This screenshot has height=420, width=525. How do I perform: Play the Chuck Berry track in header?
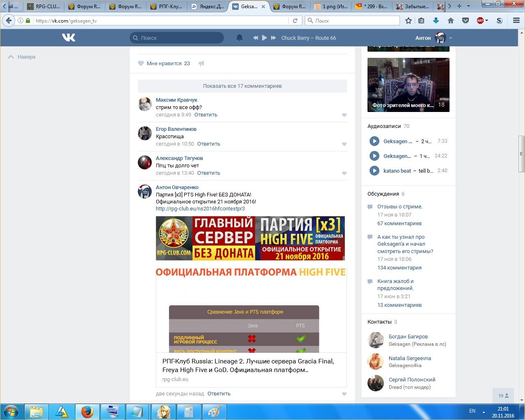point(265,38)
